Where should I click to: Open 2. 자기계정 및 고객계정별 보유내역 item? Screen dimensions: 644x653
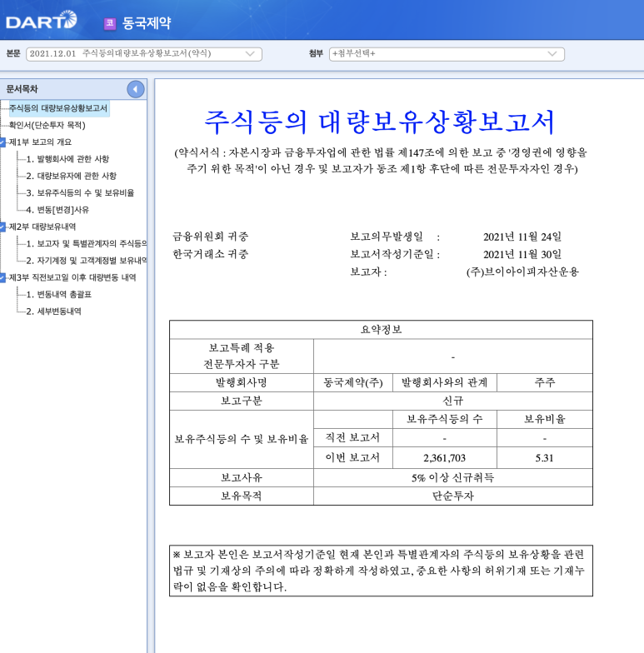coord(87,261)
